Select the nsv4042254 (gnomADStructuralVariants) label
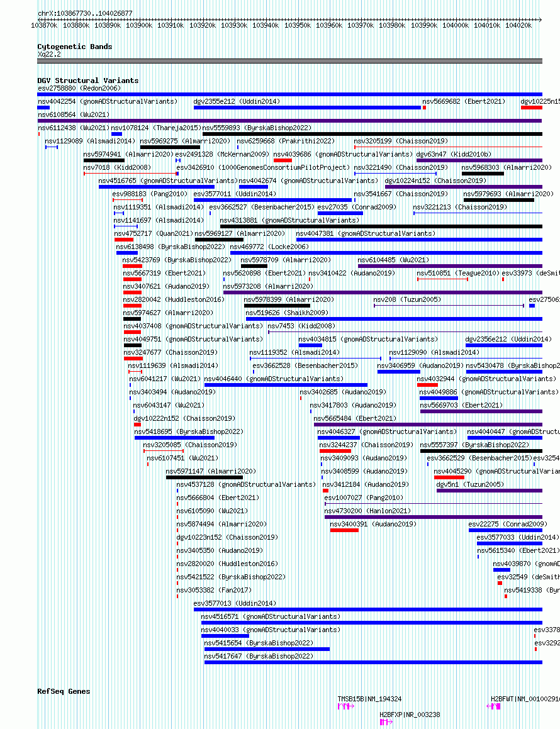 [x=108, y=101]
